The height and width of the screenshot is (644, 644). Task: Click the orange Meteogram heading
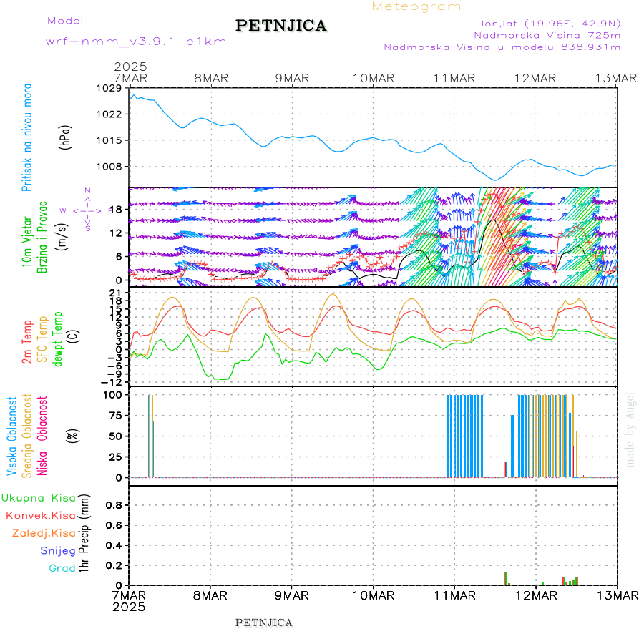click(416, 6)
